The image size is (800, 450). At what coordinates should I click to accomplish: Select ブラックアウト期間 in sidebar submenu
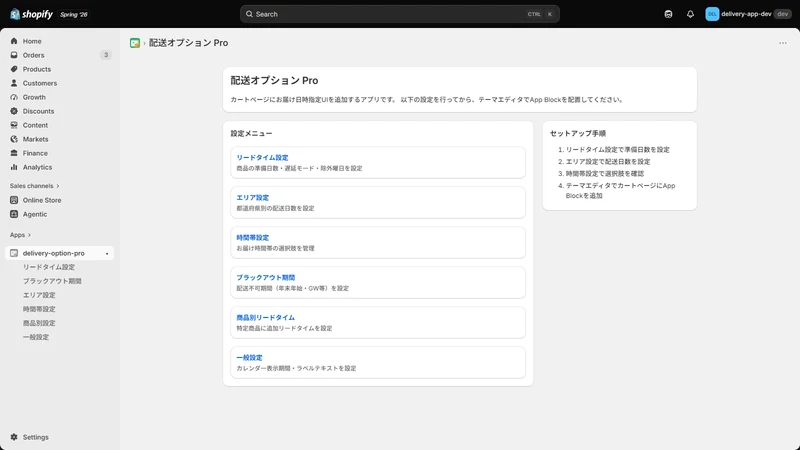pos(52,281)
